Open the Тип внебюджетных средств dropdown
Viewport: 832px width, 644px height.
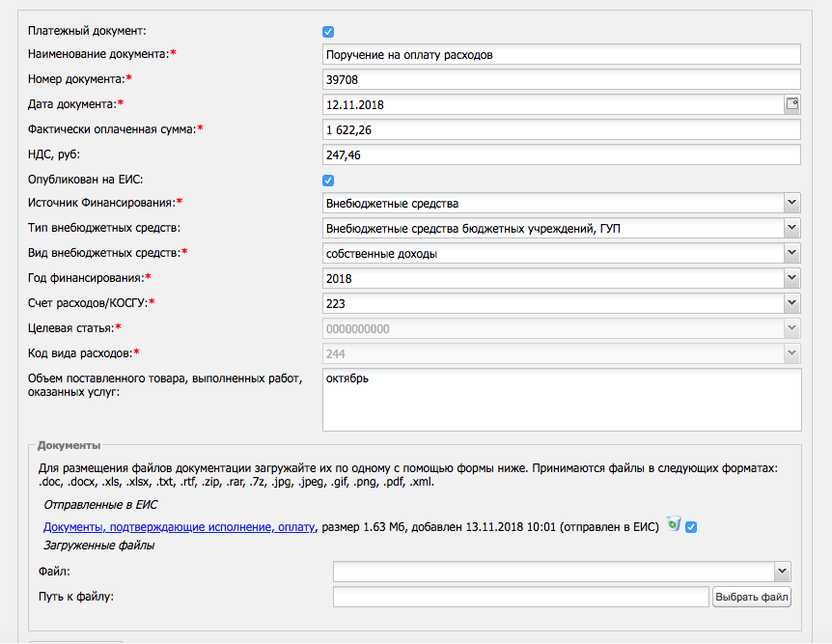click(791, 228)
